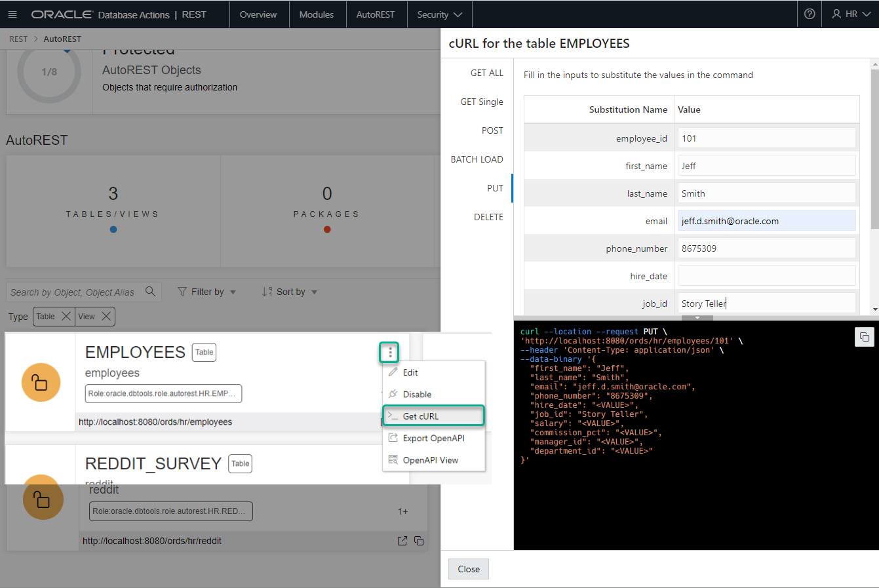The image size is (879, 588).
Task: Collapse the inputs pane with splitter arrow
Action: [697, 318]
